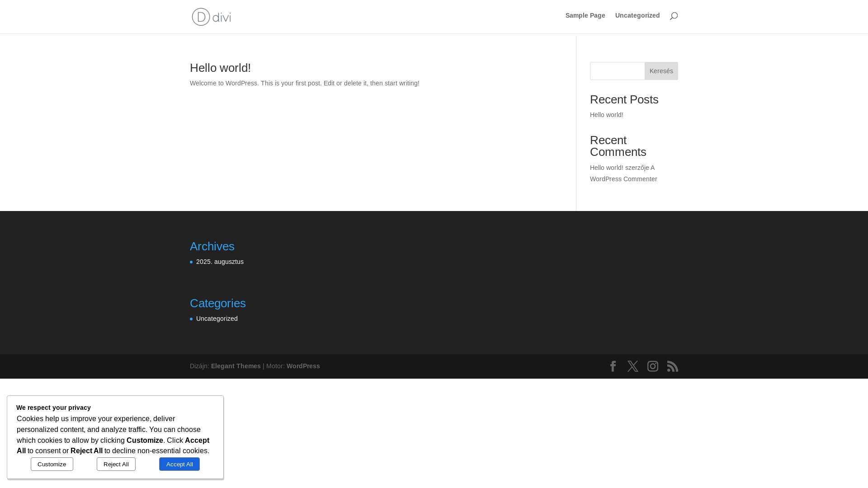Open Hello world! under Recent Posts

[607, 115]
